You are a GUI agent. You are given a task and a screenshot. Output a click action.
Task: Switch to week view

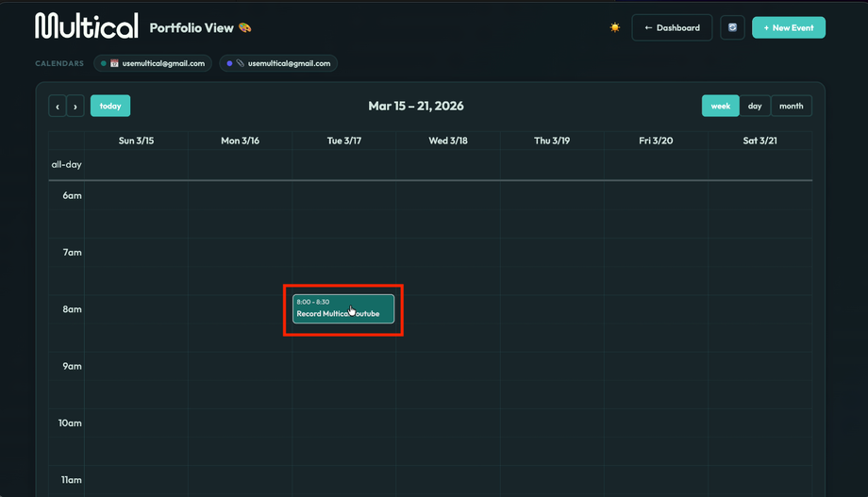pyautogui.click(x=720, y=106)
